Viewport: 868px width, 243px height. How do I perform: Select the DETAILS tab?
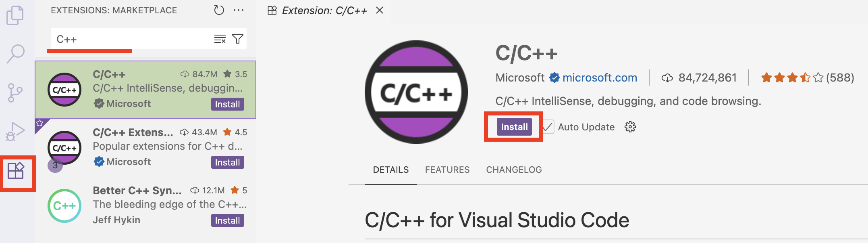391,170
